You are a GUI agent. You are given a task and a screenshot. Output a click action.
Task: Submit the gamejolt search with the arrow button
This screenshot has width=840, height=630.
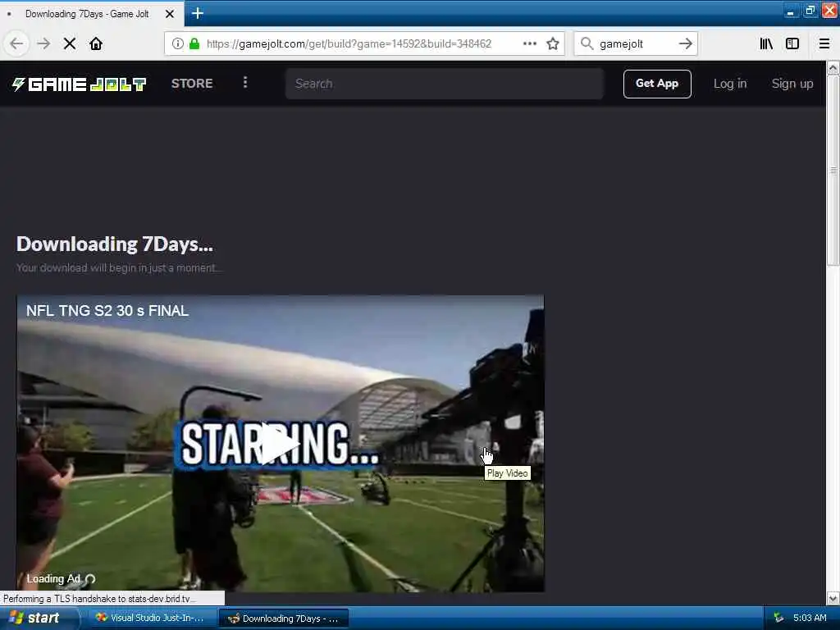[x=686, y=43]
